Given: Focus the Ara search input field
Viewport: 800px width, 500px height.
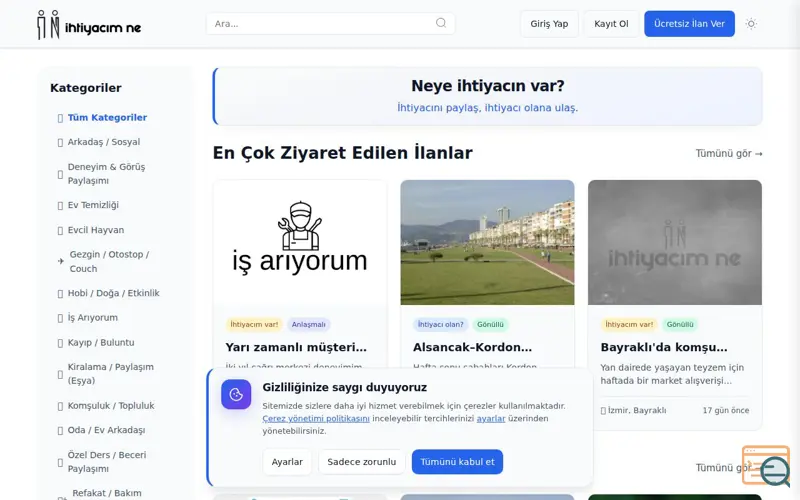Looking at the screenshot, I should [x=331, y=23].
